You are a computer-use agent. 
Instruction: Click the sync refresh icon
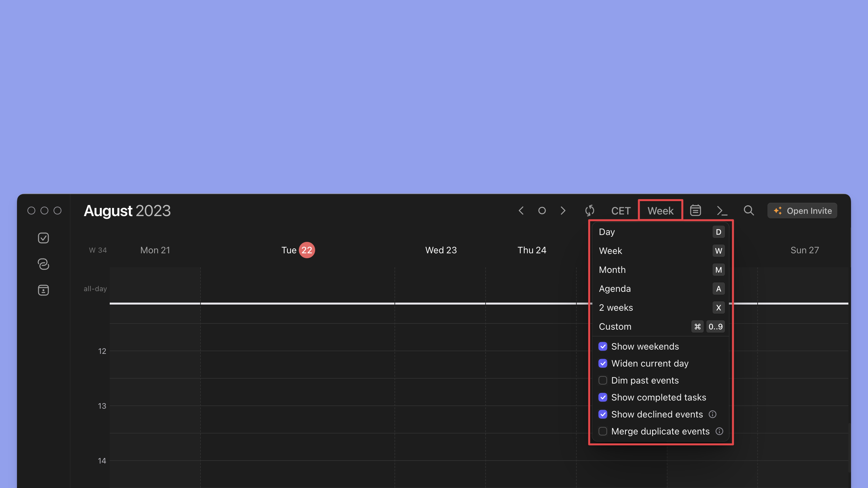click(x=590, y=211)
